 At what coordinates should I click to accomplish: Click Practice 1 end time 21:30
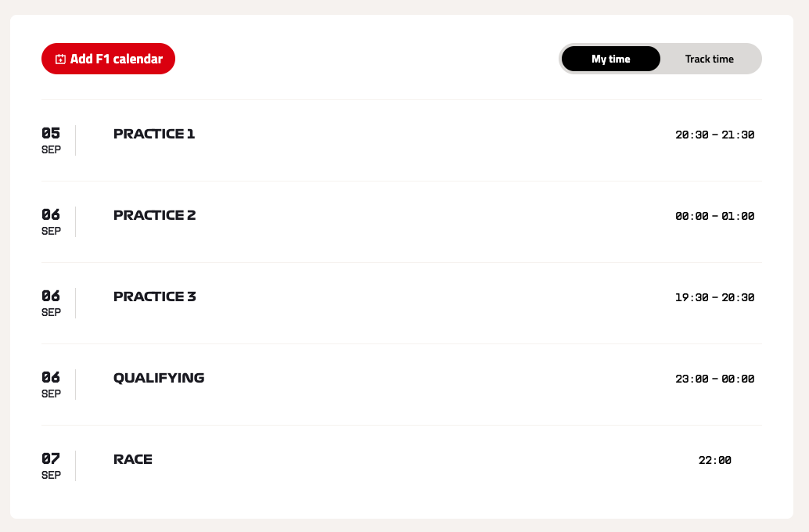click(x=738, y=135)
